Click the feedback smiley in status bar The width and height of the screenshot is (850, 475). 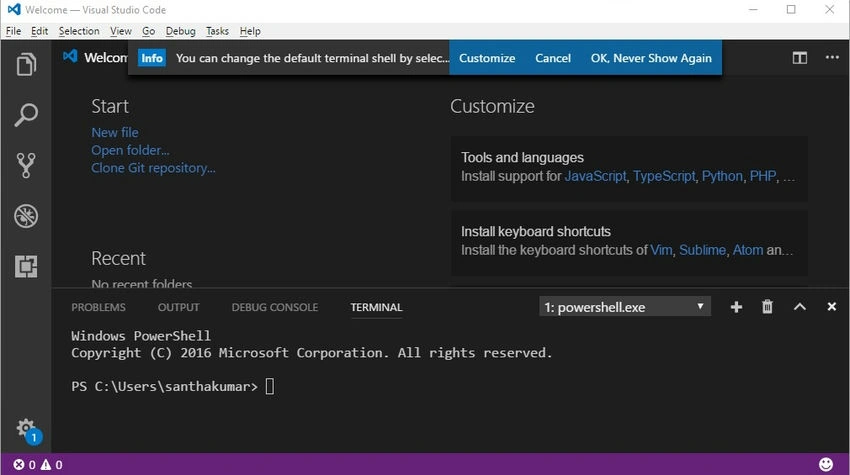tap(826, 464)
